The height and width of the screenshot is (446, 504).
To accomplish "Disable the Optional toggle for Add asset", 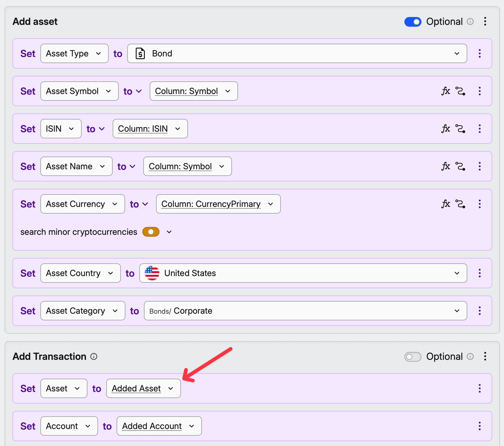I will pyautogui.click(x=413, y=22).
